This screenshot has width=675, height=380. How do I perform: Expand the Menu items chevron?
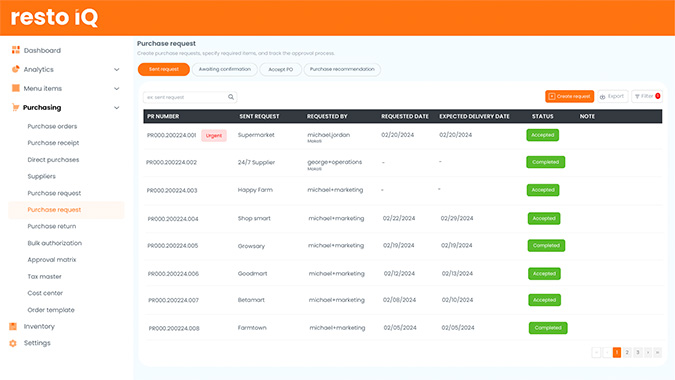[117, 88]
